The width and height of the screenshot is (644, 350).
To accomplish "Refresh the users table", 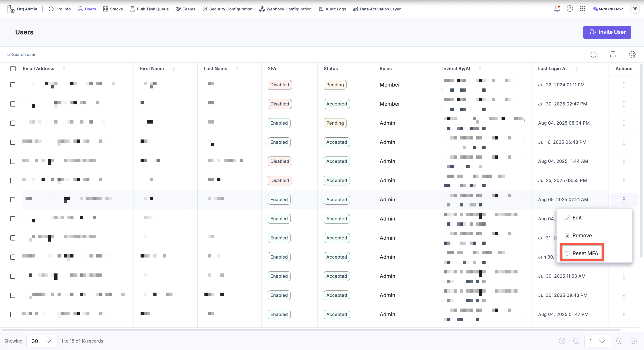I will pos(594,54).
